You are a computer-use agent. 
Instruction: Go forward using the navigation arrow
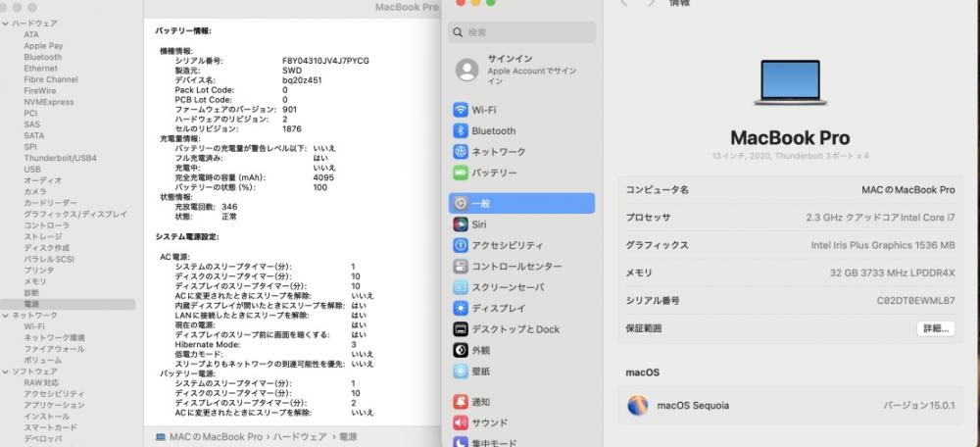point(652,3)
